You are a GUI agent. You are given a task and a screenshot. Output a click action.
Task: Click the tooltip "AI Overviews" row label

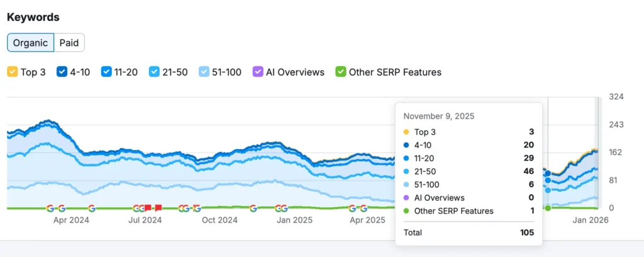tap(440, 198)
